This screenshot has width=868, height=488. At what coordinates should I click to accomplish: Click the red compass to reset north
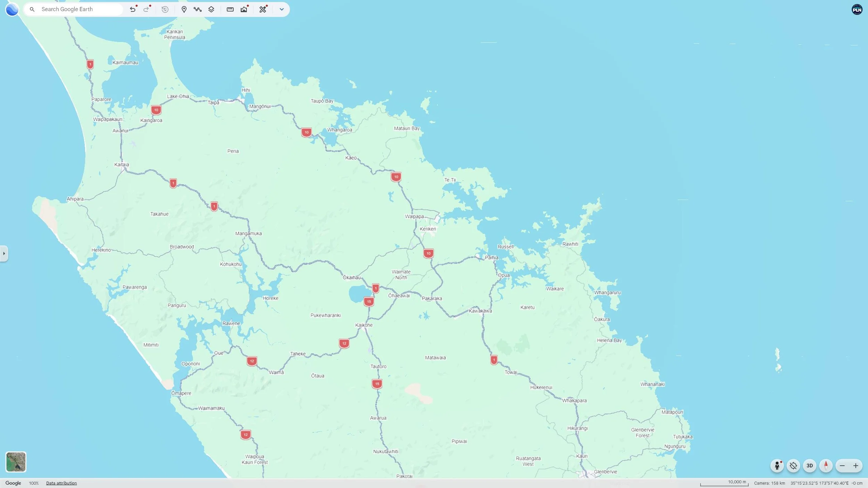pos(826,465)
